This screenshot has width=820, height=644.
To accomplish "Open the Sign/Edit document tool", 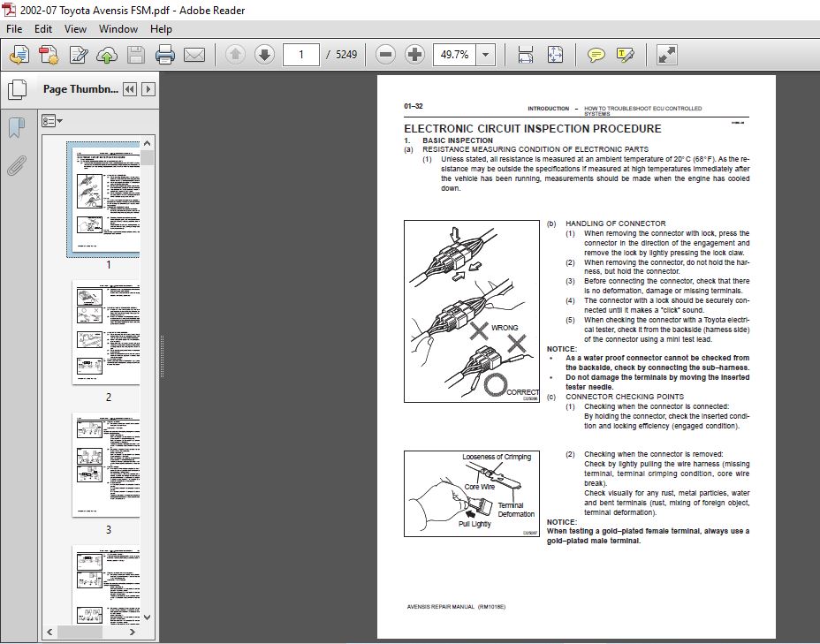I will 79,55.
